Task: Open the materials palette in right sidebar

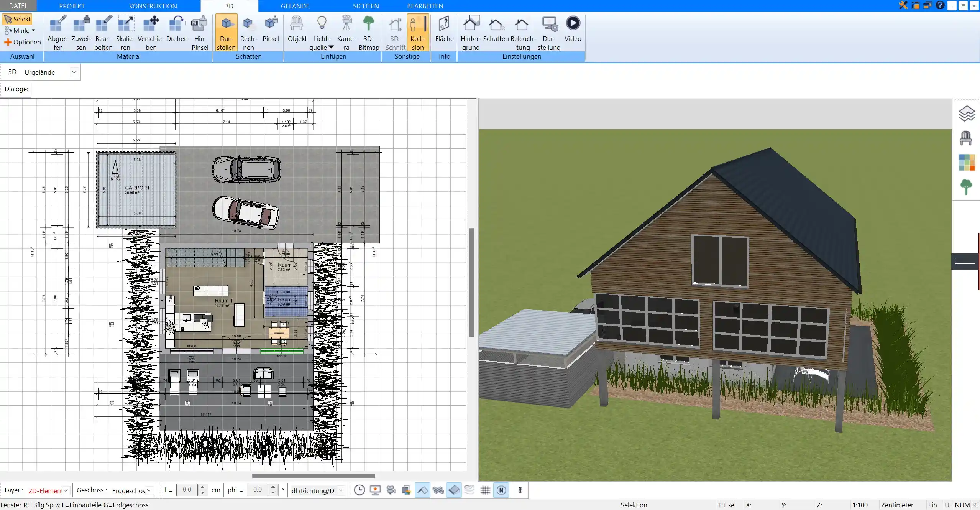Action: [x=967, y=163]
